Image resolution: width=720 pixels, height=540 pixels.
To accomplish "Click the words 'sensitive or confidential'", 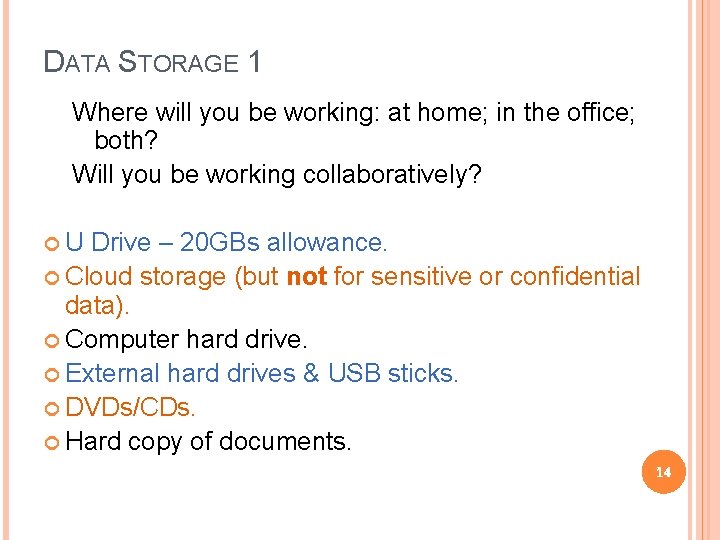I will click(506, 276).
